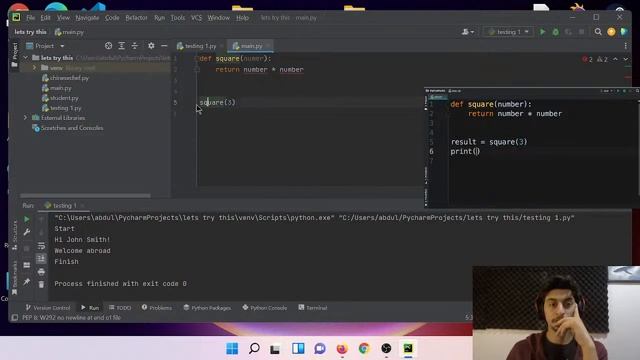Expand the venv folder
This screenshot has height=360, width=640.
(34, 68)
